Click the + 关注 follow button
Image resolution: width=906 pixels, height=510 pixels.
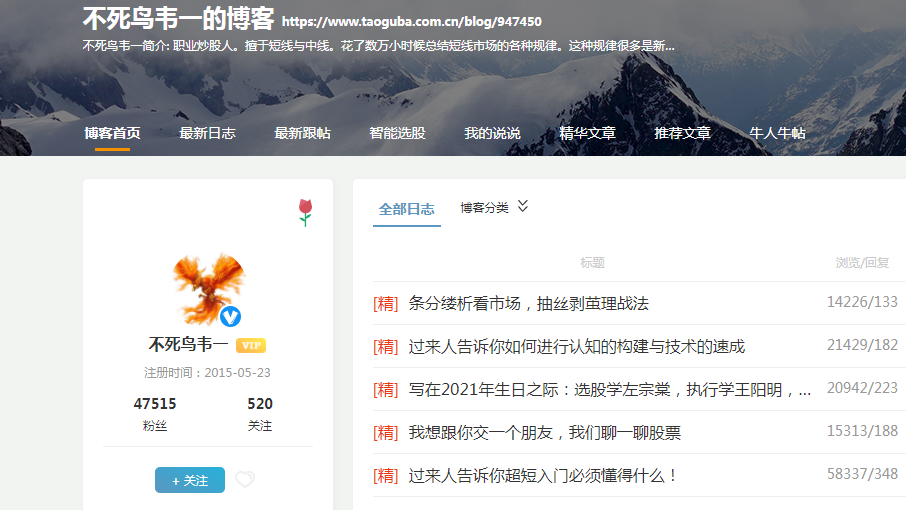[190, 480]
